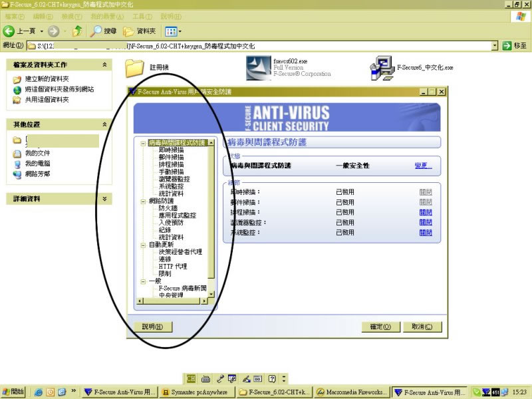Select 防火牆 in the tree

(168, 208)
